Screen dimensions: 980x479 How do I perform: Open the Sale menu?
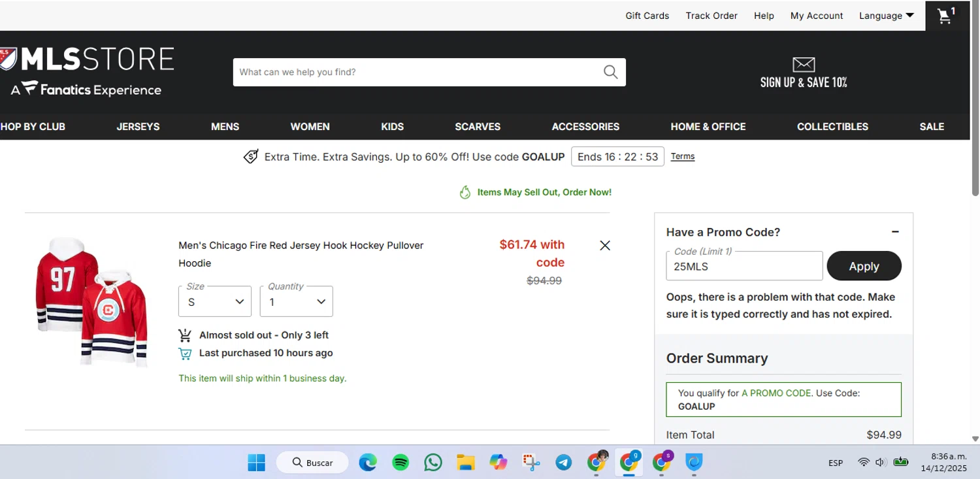pyautogui.click(x=932, y=127)
